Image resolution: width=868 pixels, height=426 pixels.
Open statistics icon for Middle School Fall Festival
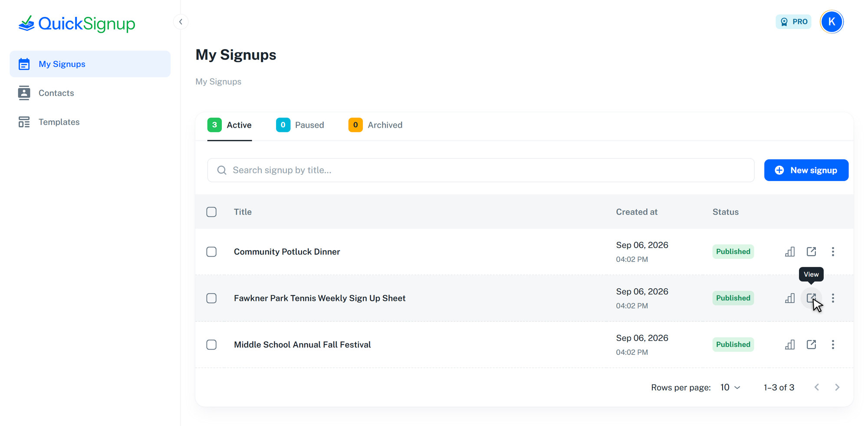(790, 345)
